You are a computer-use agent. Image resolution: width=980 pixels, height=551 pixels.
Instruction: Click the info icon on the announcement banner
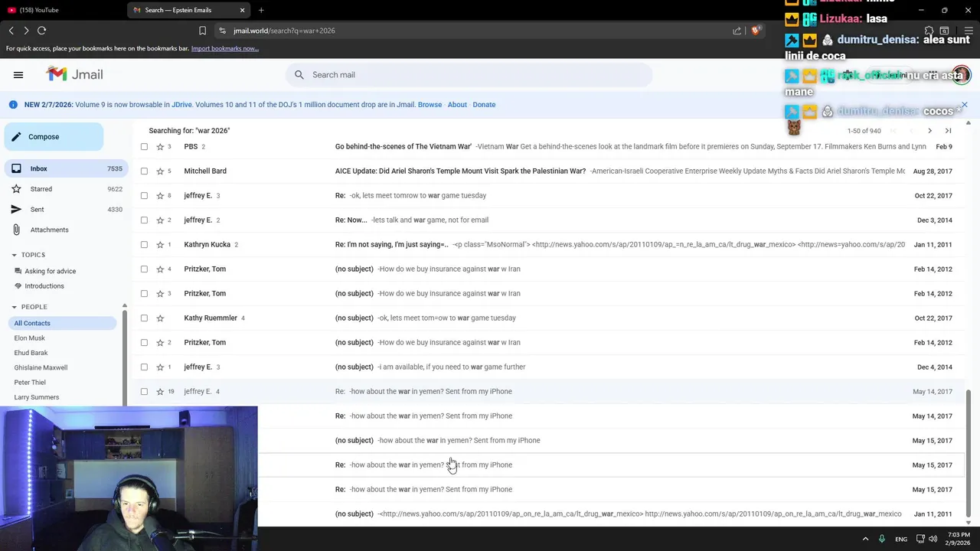click(x=13, y=105)
